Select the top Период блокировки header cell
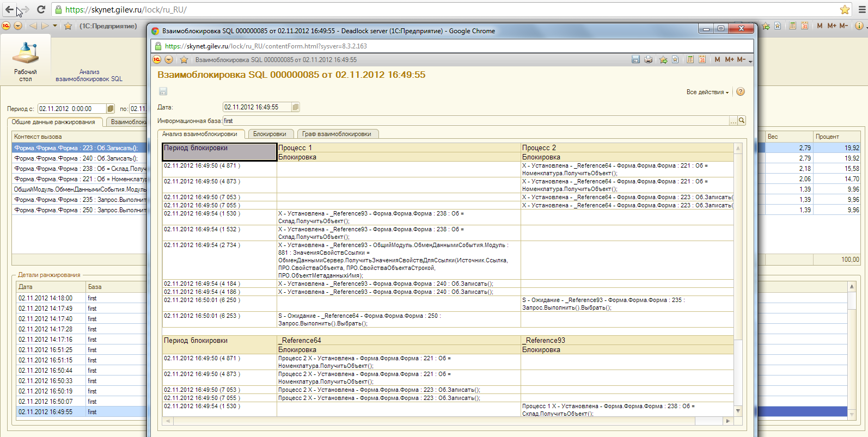 click(219, 152)
